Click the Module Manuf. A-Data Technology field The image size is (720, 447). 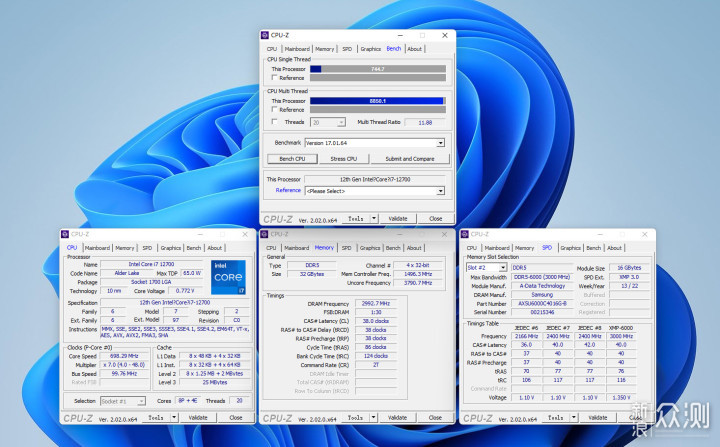(x=542, y=286)
